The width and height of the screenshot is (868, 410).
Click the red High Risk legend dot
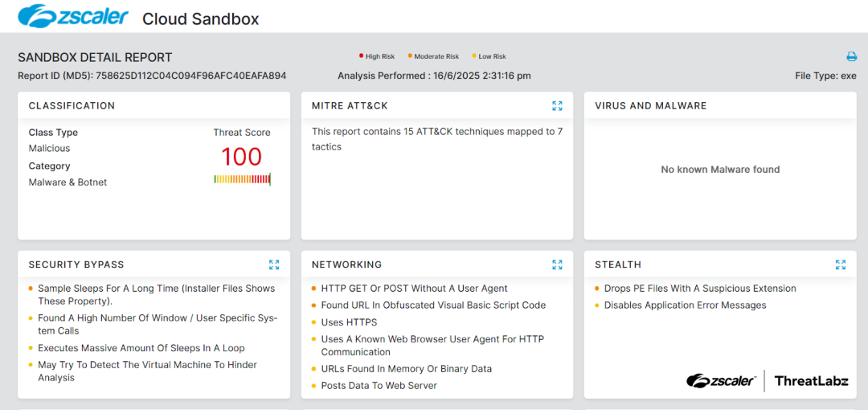click(362, 56)
